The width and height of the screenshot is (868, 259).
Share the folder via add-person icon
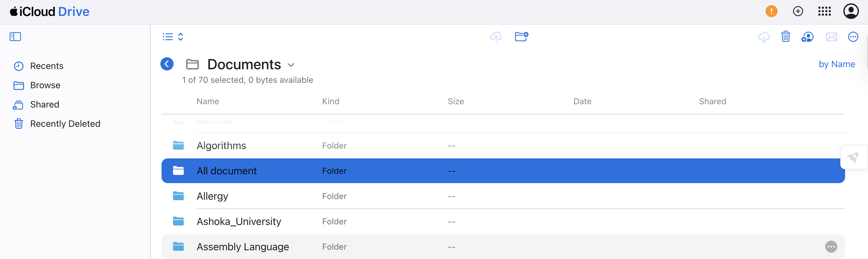807,36
